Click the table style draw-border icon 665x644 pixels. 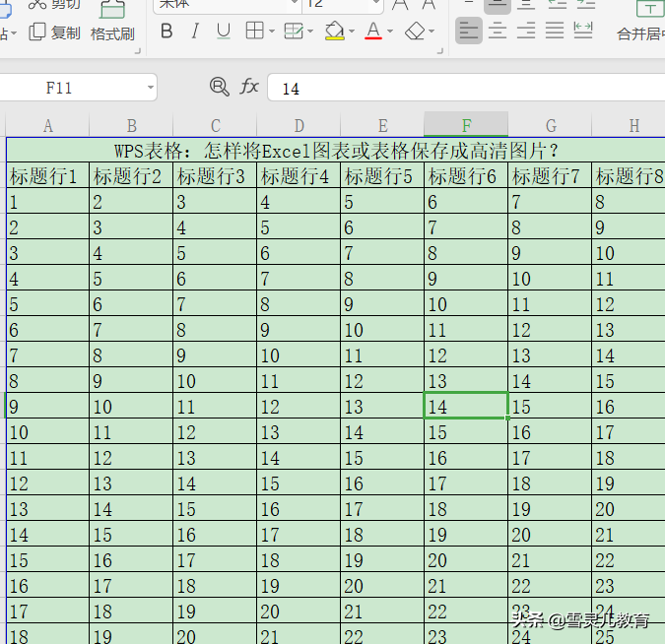click(294, 31)
